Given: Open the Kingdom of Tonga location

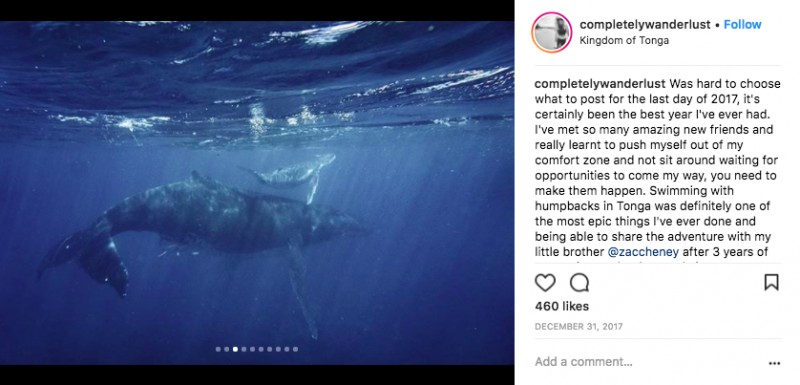Looking at the screenshot, I should point(624,41).
